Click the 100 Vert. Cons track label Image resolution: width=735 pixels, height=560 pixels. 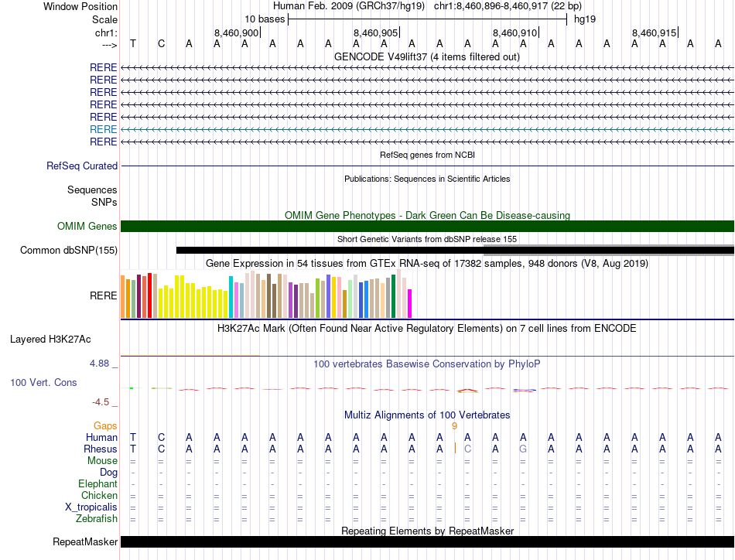click(43, 382)
